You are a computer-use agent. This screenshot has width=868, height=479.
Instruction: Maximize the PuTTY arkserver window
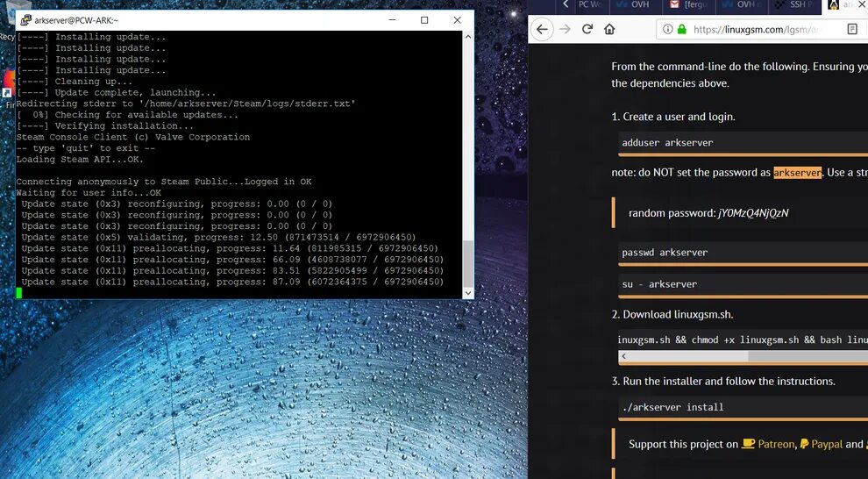pyautogui.click(x=424, y=20)
